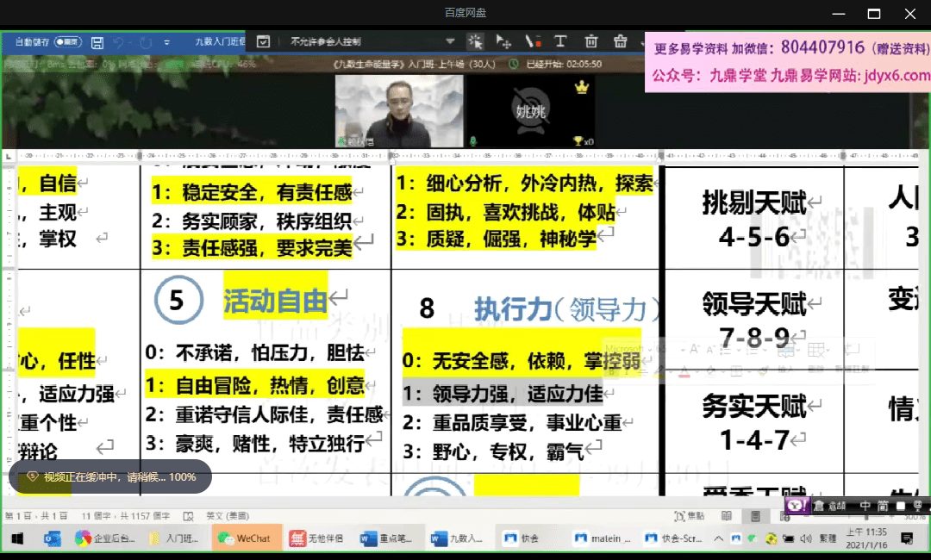Toggle the checkbox beside participant control

264,41
